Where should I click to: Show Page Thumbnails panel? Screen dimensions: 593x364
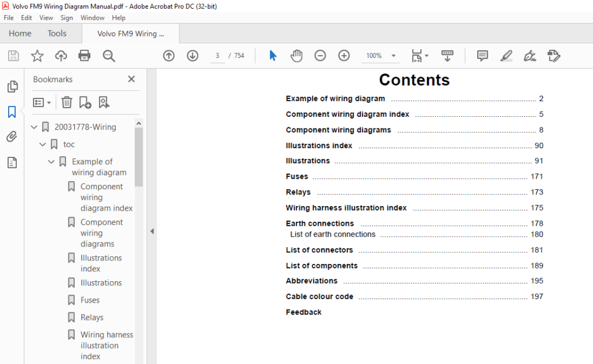click(x=12, y=87)
